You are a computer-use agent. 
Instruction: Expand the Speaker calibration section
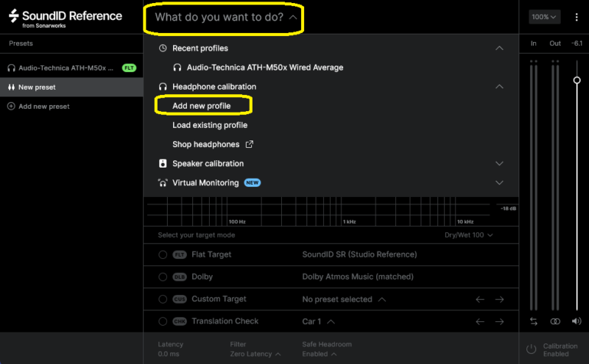pos(499,163)
